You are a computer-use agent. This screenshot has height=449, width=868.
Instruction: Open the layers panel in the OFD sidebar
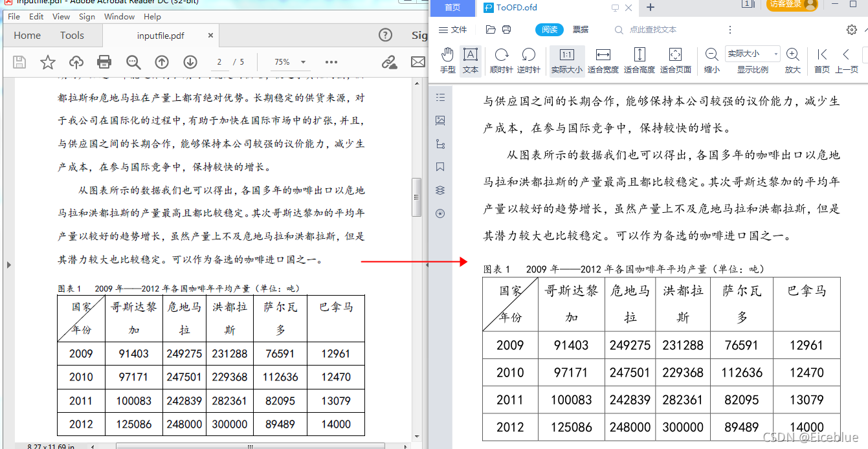click(x=441, y=190)
